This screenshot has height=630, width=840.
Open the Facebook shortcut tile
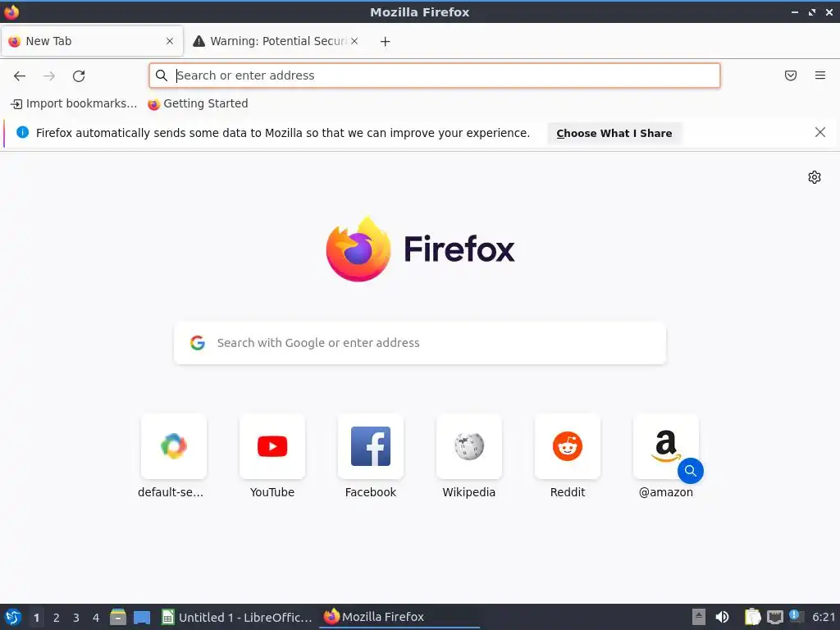(x=371, y=446)
